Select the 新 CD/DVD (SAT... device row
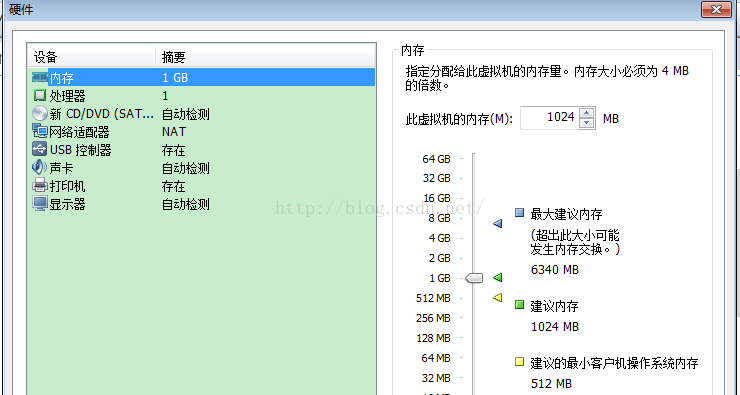 pos(202,114)
